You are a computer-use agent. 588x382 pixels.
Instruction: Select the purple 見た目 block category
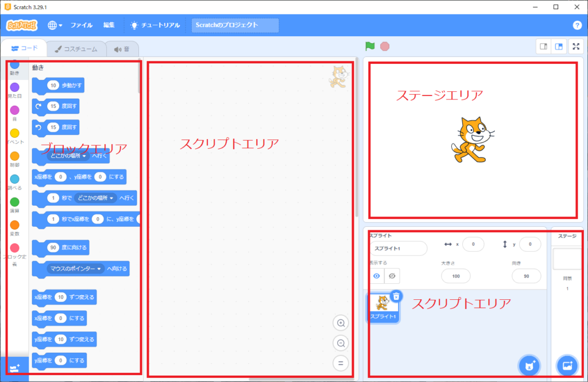click(x=15, y=88)
